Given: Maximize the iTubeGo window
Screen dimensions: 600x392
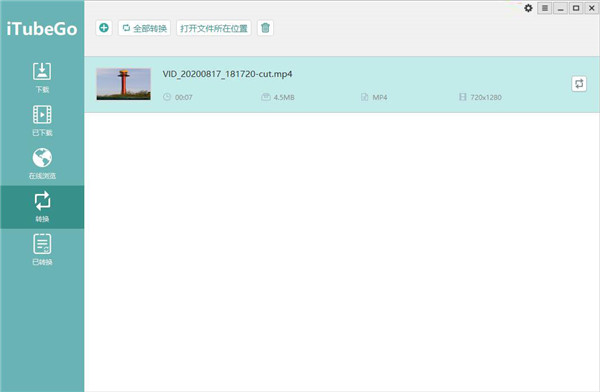Looking at the screenshot, I should 576,8.
